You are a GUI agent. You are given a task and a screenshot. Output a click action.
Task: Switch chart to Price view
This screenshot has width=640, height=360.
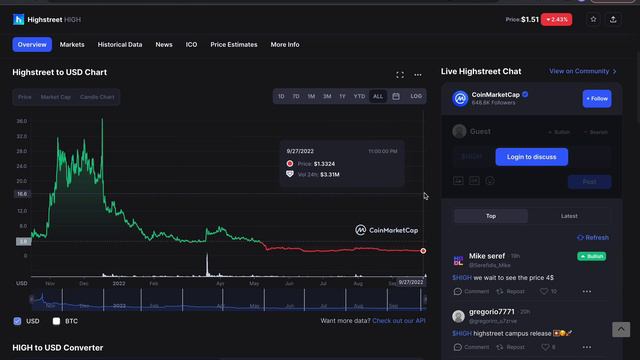coord(24,97)
